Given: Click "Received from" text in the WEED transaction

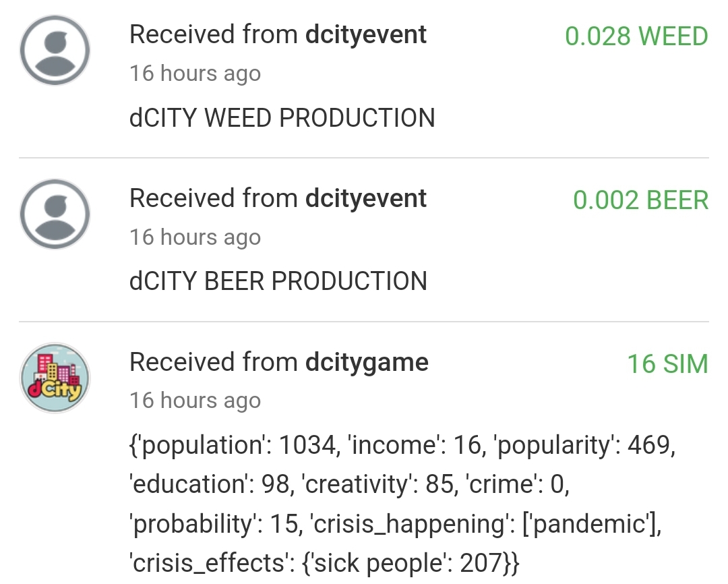Looking at the screenshot, I should coord(214,34).
